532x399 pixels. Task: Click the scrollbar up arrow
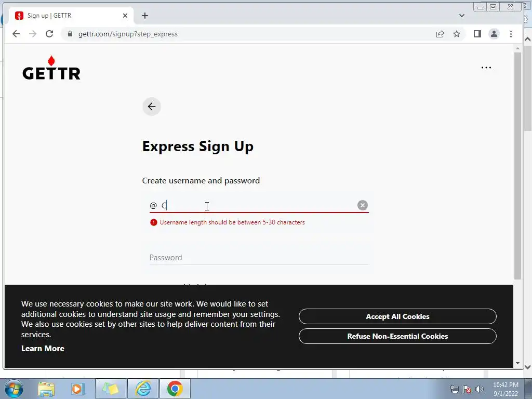[517, 48]
